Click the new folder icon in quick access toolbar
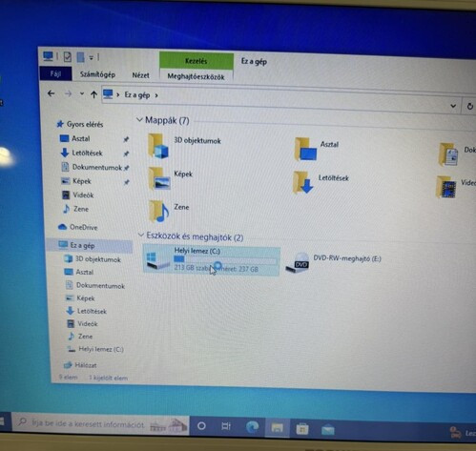 pyautogui.click(x=80, y=57)
